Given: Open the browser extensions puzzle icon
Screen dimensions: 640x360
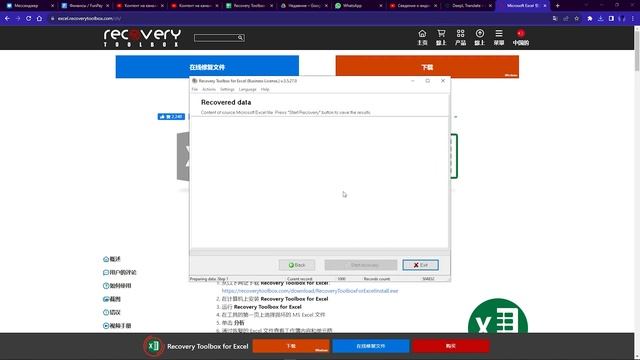Looking at the screenshot, I should point(590,18).
